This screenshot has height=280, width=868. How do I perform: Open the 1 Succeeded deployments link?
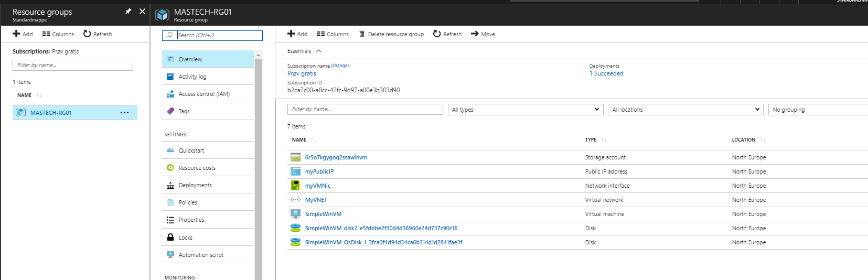coord(606,73)
